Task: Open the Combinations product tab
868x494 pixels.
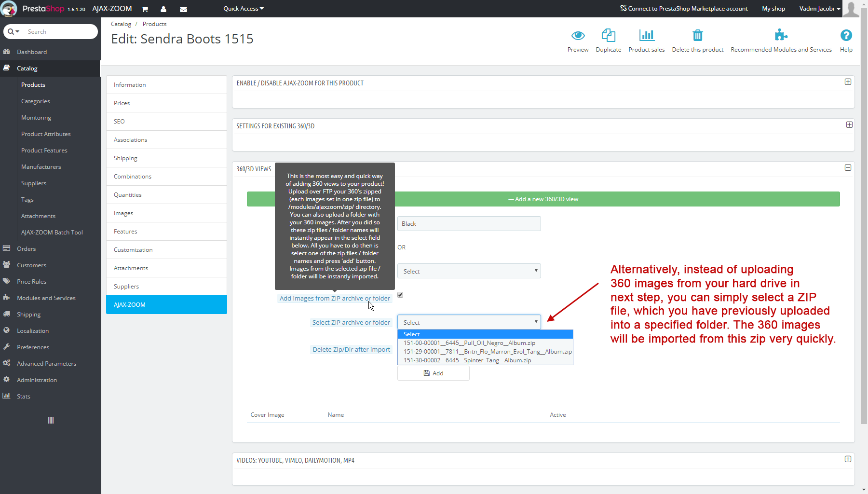Action: pos(166,177)
